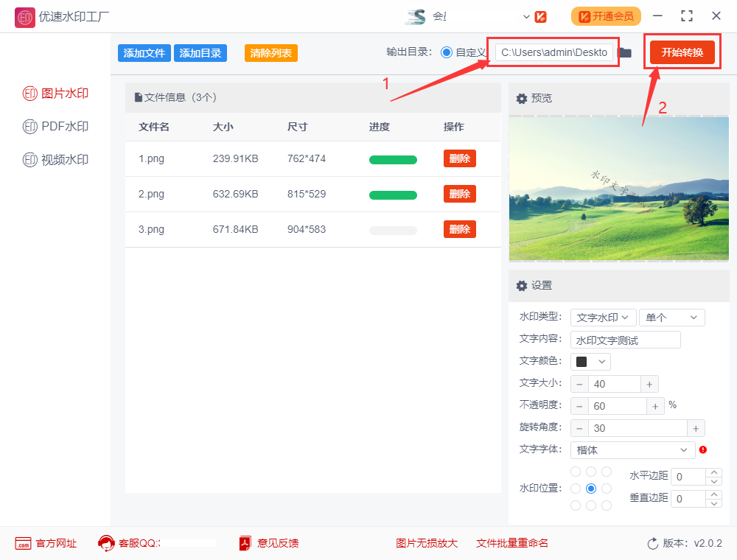Open 文件批量重命名 link

[x=512, y=544]
